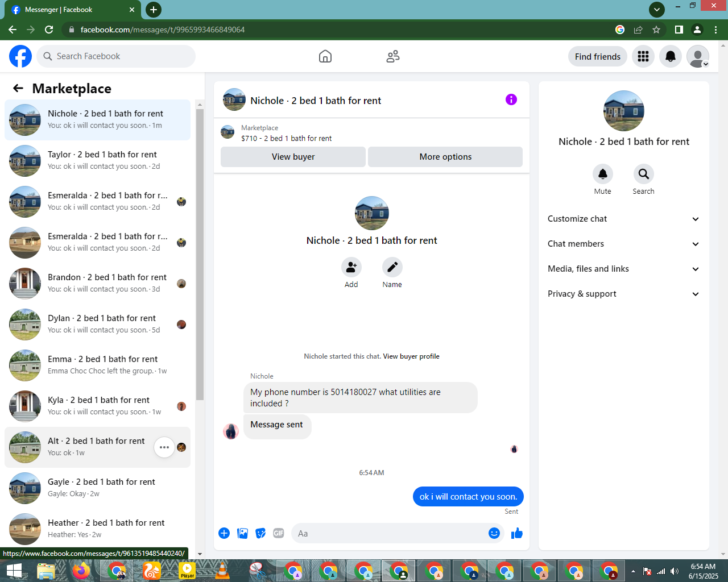
Task: Open the account profile avatar menu
Action: pyautogui.click(x=698, y=56)
